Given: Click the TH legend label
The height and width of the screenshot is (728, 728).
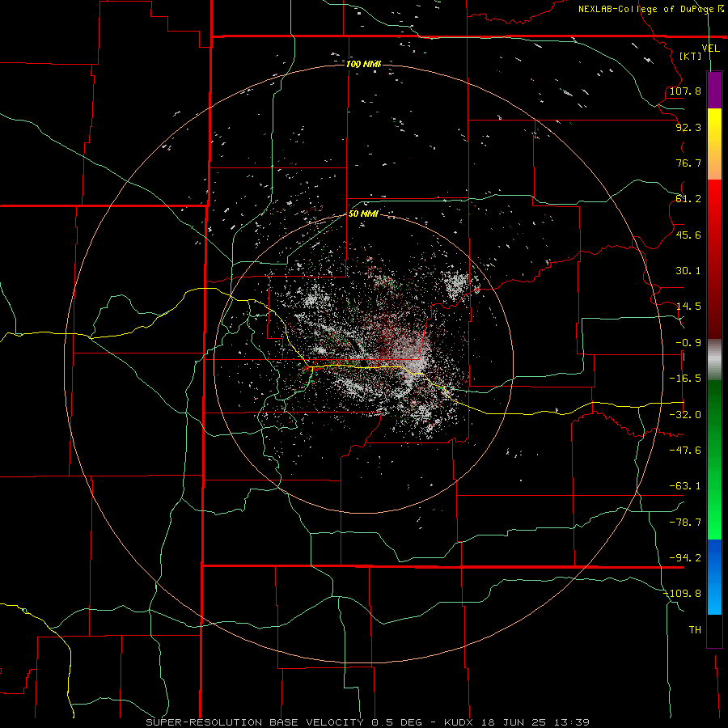Looking at the screenshot, I should 695,630.
